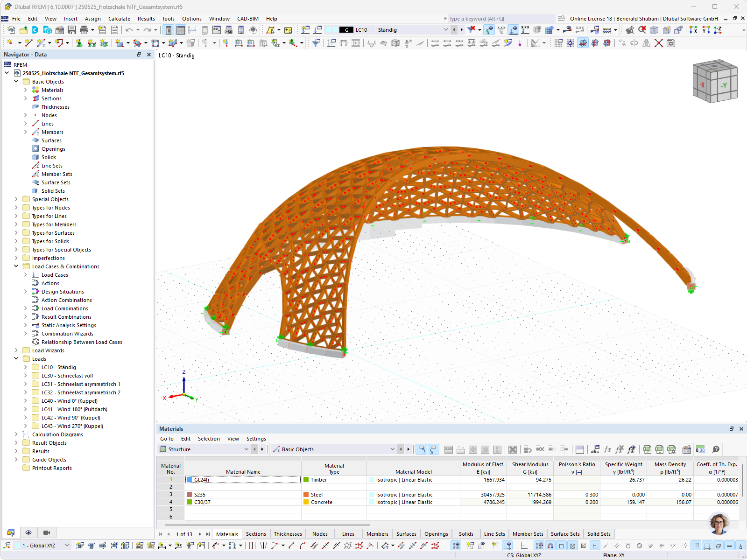Click the GL24h material name field
Viewport: 747px width, 560px height.
pyautogui.click(x=243, y=479)
